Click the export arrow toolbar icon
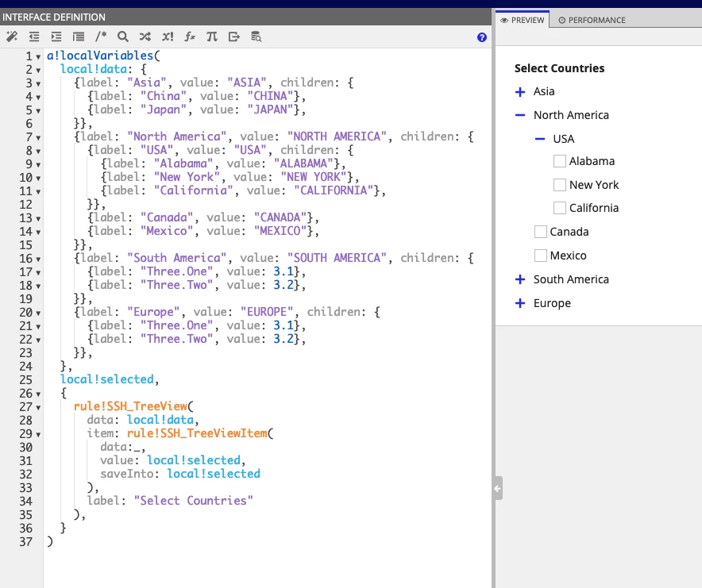 coord(234,37)
